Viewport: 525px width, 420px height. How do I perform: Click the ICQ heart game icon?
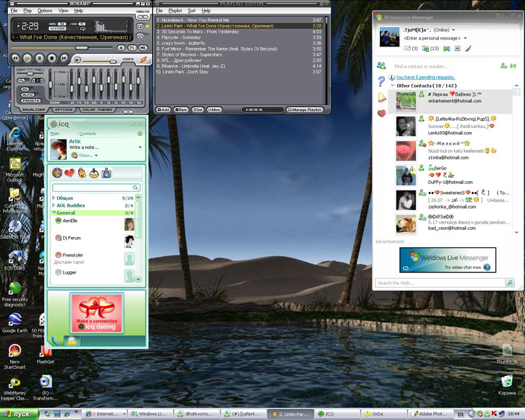70,173
